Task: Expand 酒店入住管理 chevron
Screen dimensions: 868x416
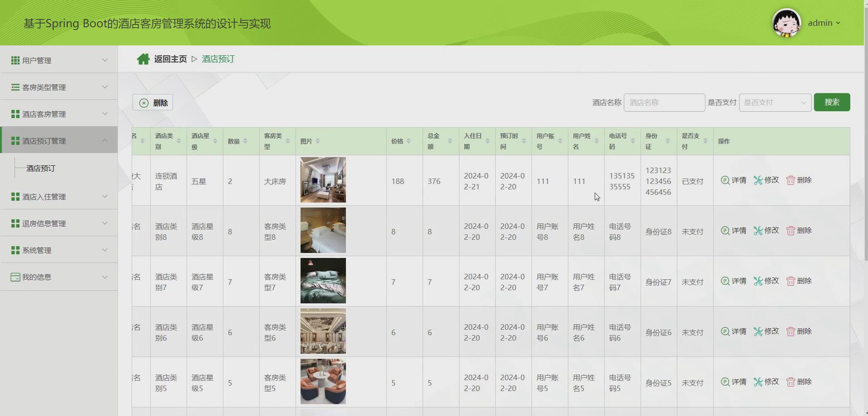Action: point(105,196)
